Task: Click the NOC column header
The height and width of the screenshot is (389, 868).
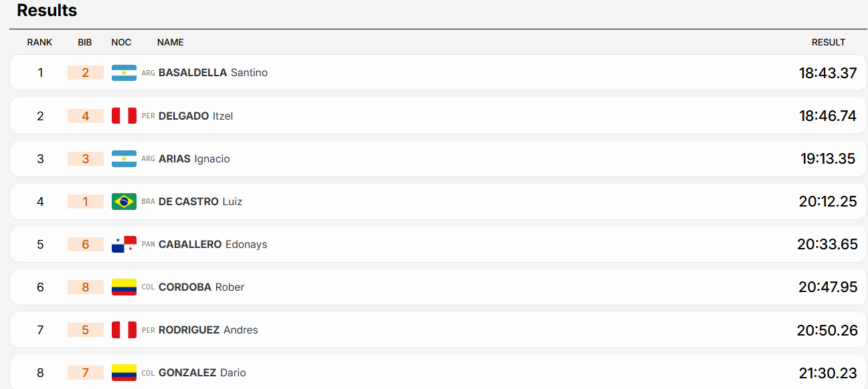Action: click(x=121, y=42)
